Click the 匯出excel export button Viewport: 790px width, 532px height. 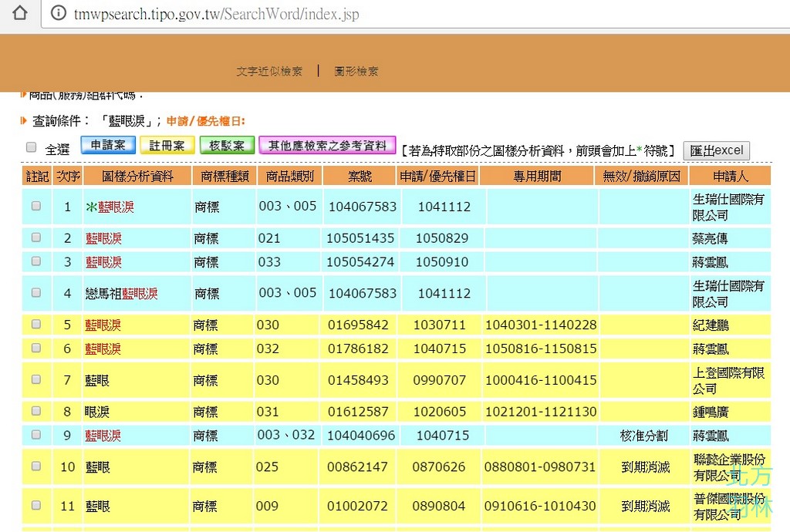(x=717, y=150)
